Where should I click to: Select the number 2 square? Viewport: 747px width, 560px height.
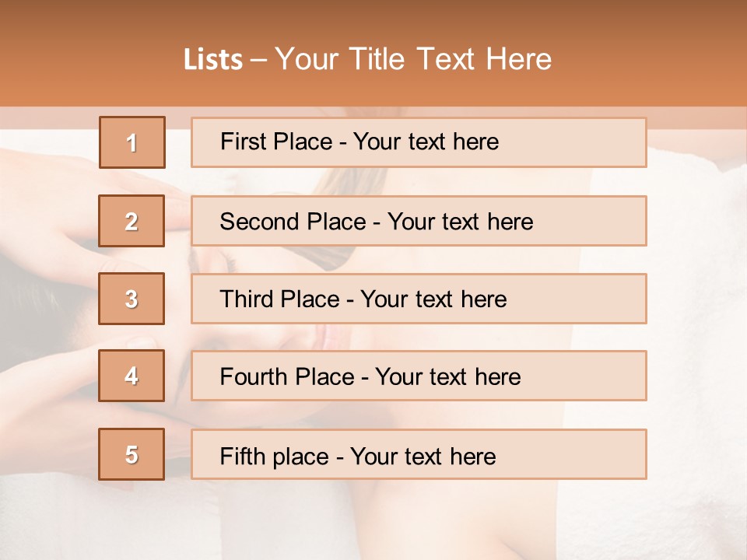pos(132,221)
